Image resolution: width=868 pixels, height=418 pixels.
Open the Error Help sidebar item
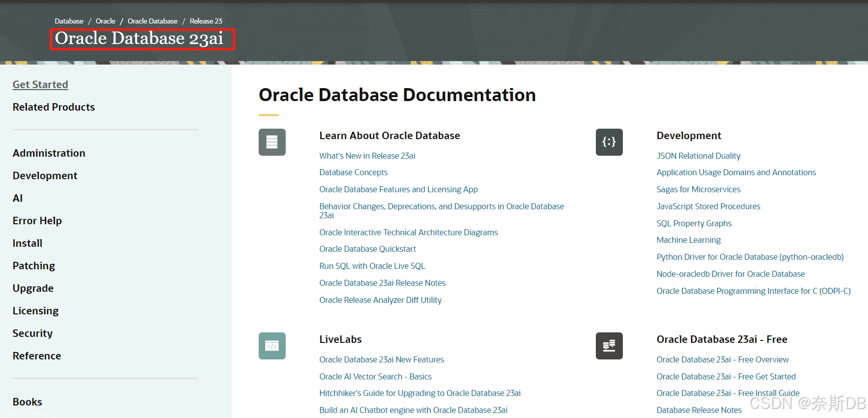pos(37,221)
